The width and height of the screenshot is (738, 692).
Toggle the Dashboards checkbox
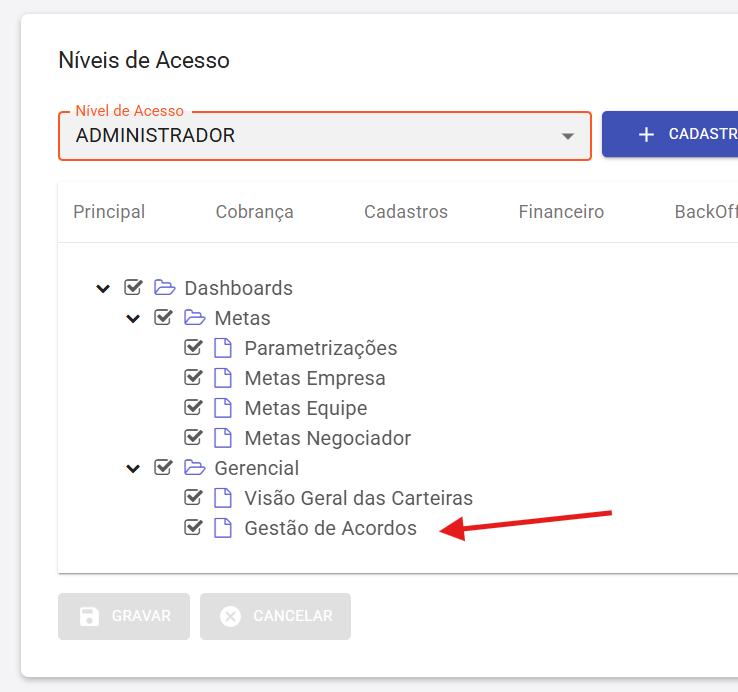[133, 288]
